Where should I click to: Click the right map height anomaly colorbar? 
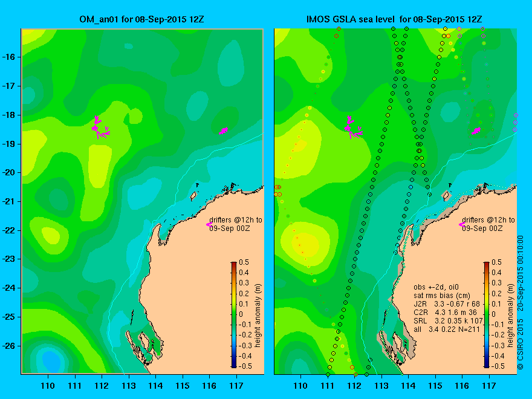[487, 314]
